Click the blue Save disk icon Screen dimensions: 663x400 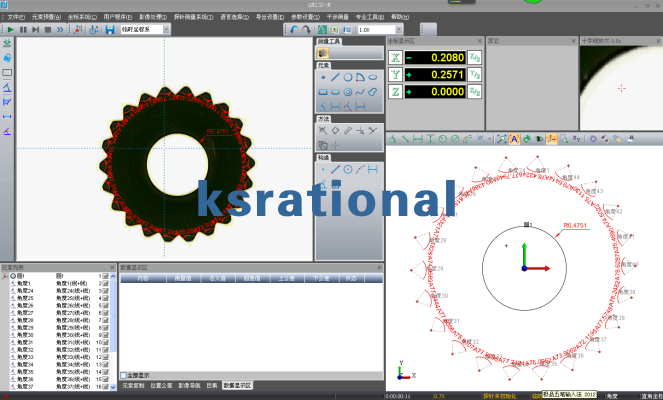108,30
